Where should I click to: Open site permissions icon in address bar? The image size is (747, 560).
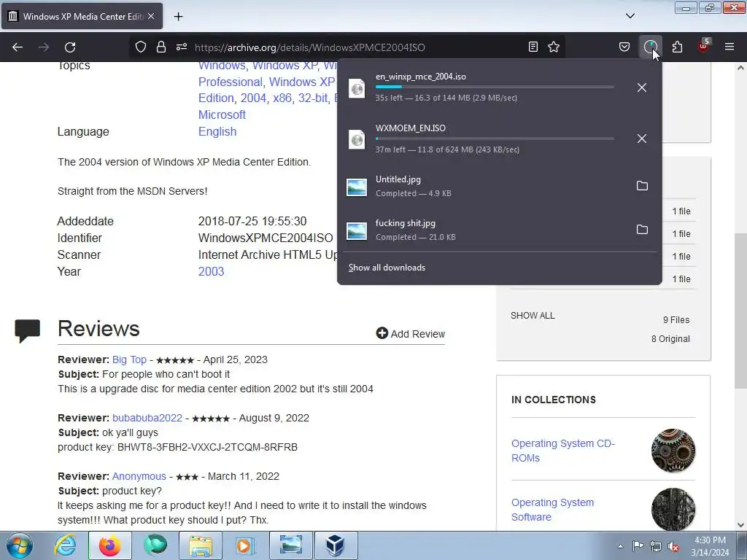182,47
